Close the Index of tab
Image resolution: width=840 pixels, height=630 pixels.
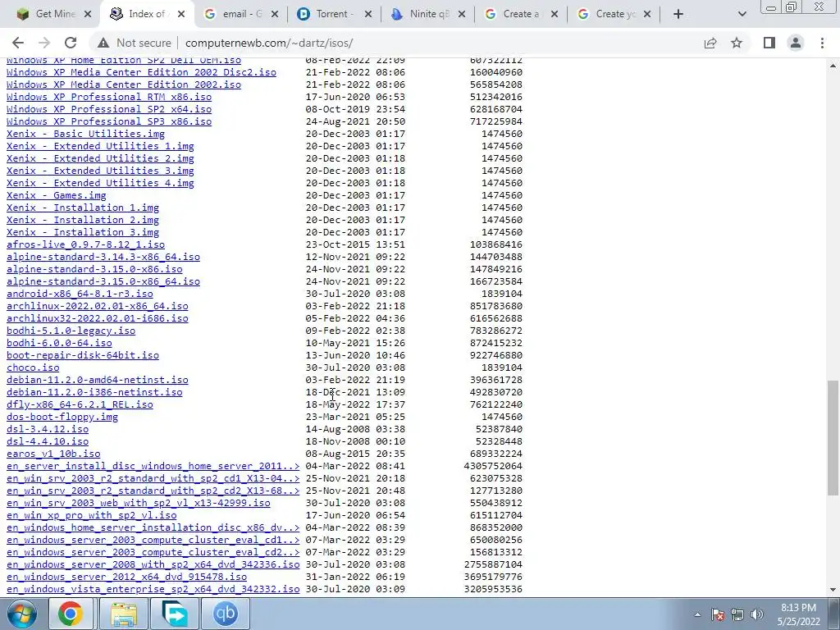pos(181,14)
